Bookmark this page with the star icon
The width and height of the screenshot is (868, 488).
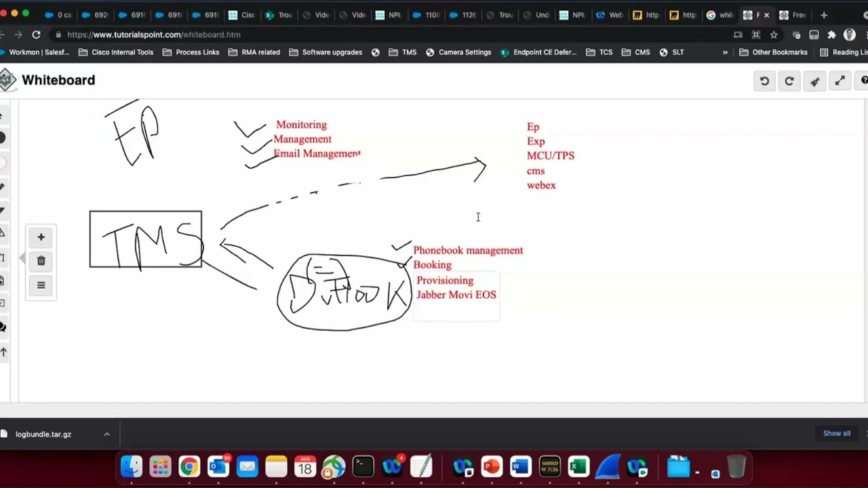point(774,35)
